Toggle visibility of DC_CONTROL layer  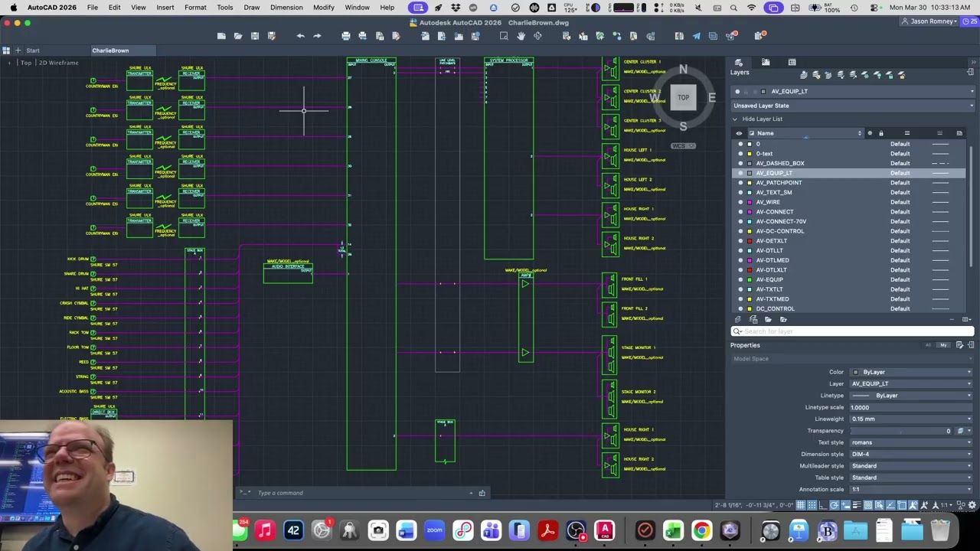[740, 308]
